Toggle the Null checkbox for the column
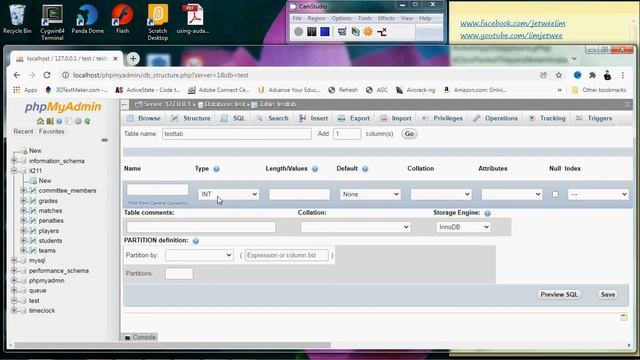Screen dimensions: 640x360 [555, 194]
